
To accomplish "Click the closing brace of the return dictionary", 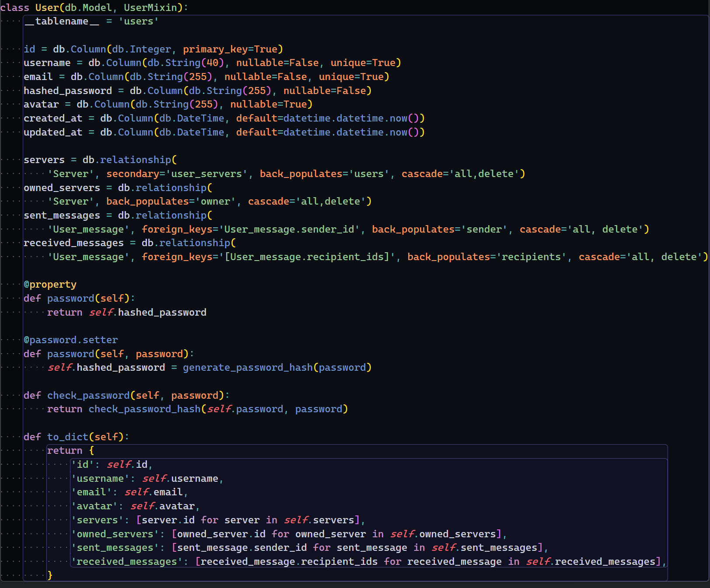I will click(x=49, y=575).
